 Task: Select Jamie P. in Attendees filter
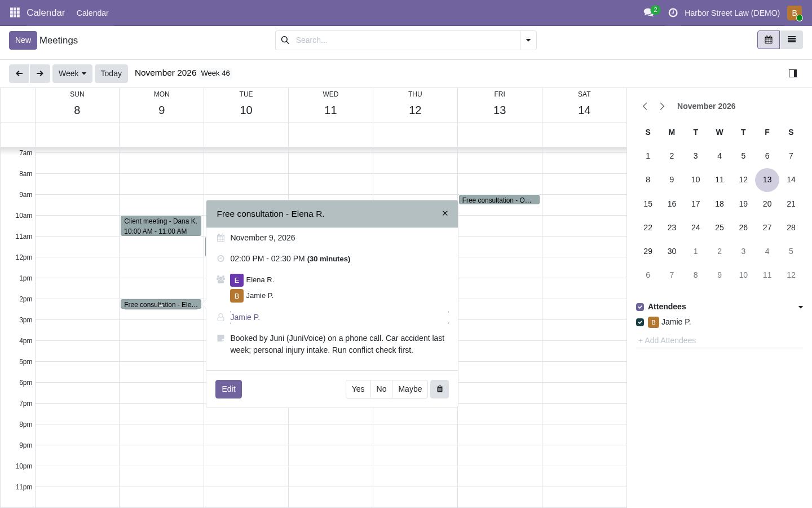point(676,322)
